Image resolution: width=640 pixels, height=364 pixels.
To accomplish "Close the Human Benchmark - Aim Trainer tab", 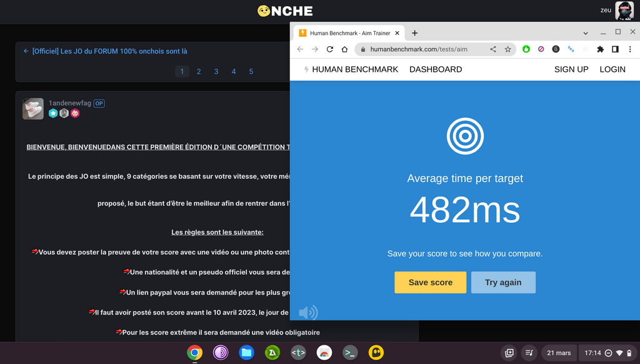I will [397, 33].
